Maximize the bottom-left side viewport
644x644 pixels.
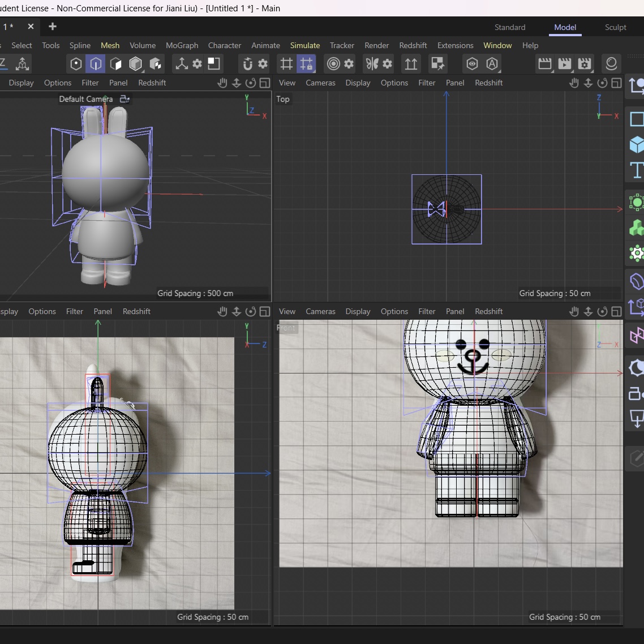coord(265,312)
